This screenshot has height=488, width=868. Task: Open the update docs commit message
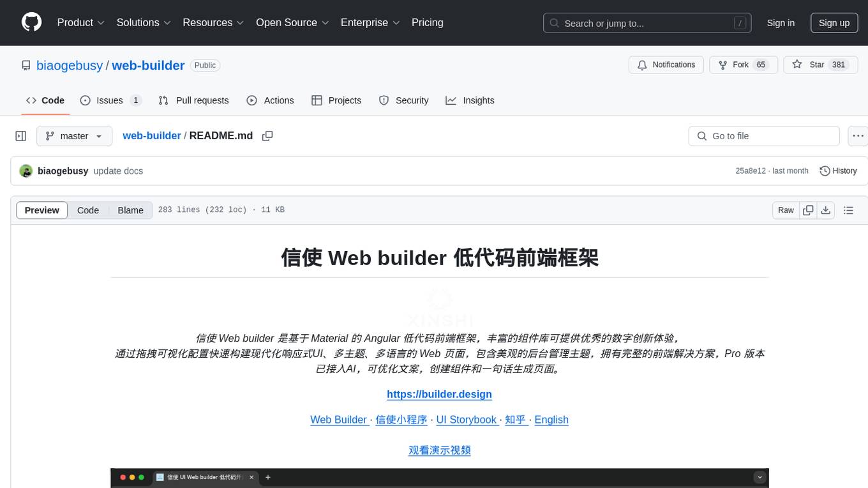[x=118, y=171]
